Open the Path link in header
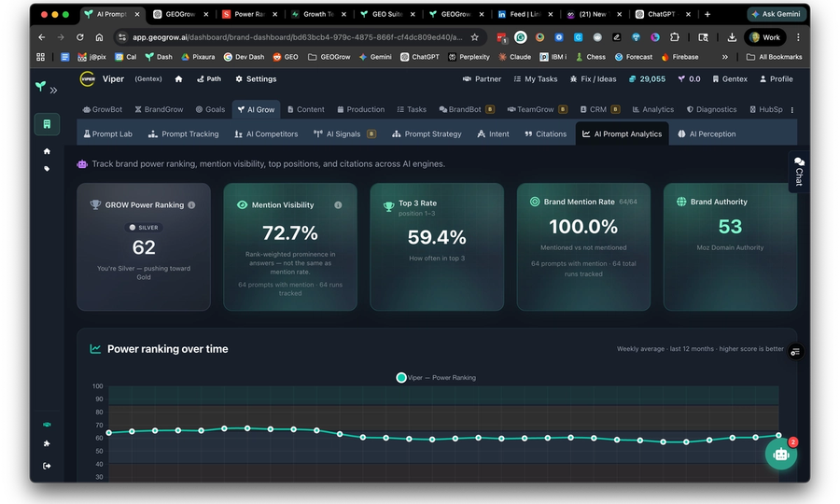Screen dimensions: 840x504 pos(209,78)
